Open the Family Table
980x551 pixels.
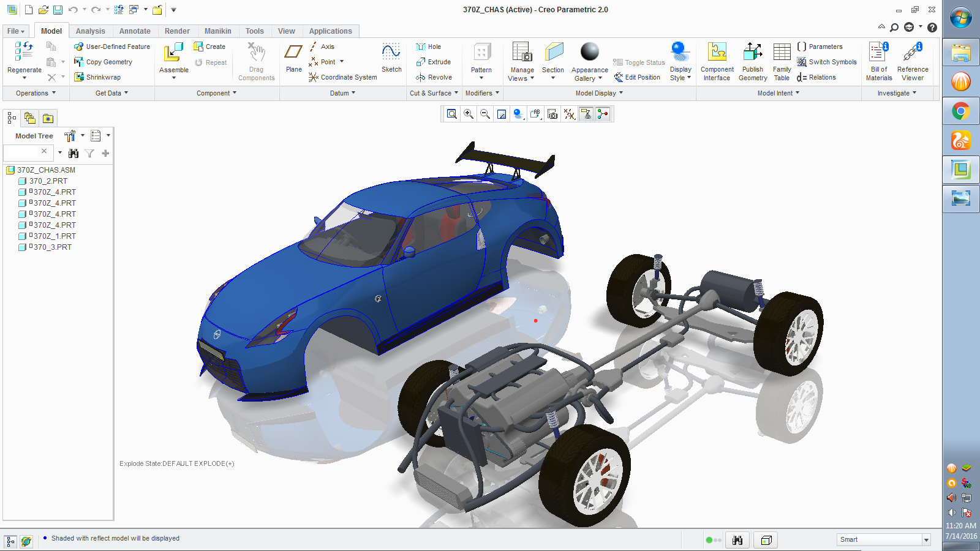[782, 61]
